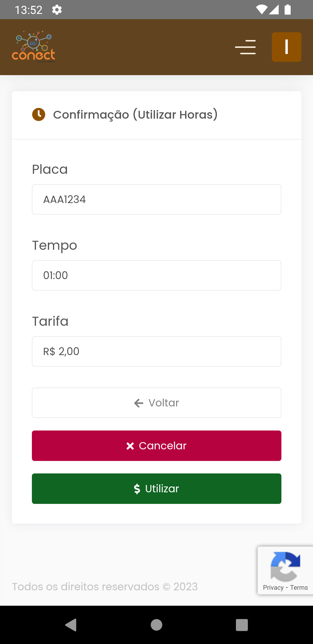
Task: Go back with the Voltar button
Action: (x=156, y=403)
